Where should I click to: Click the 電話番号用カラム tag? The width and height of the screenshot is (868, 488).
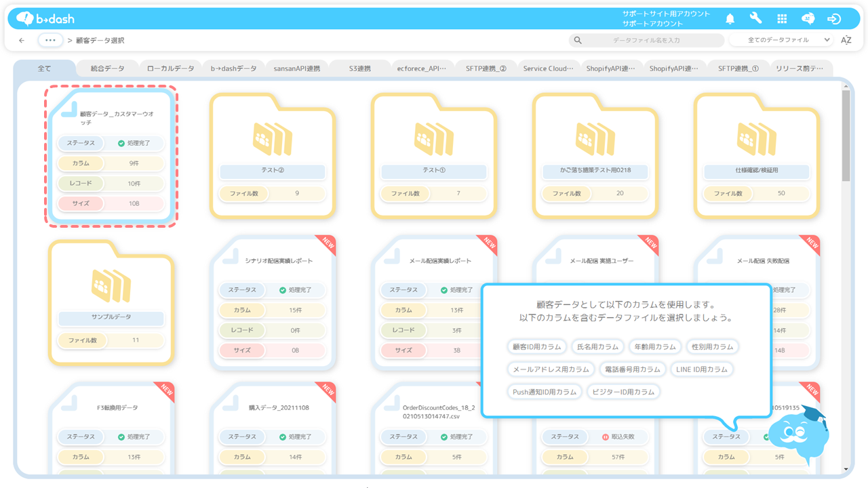(632, 369)
